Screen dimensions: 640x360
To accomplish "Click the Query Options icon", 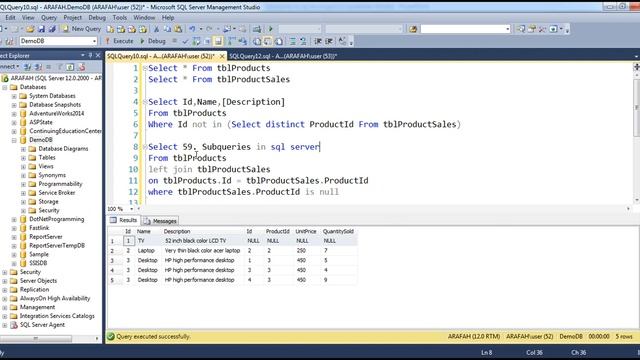I will point(207,41).
